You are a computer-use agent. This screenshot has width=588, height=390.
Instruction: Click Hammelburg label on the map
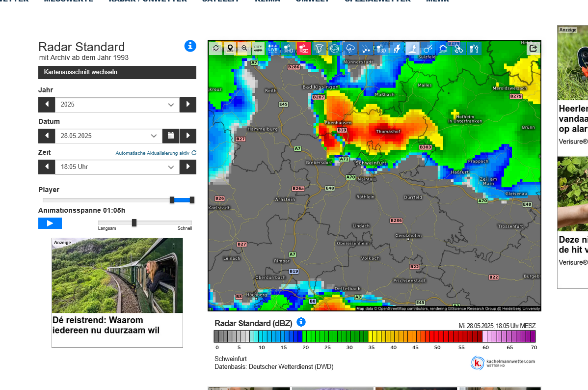click(263, 129)
